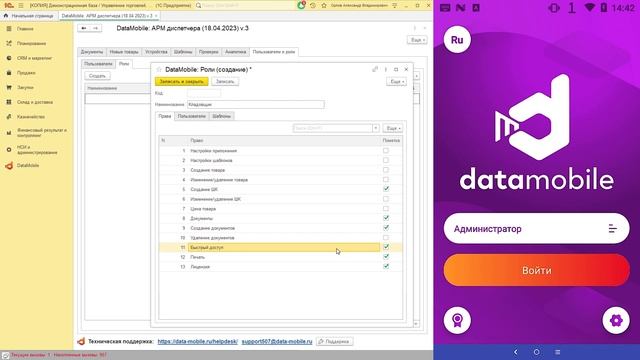Tap Android home navigation button
The width and height of the screenshot is (640, 360).
click(x=536, y=352)
